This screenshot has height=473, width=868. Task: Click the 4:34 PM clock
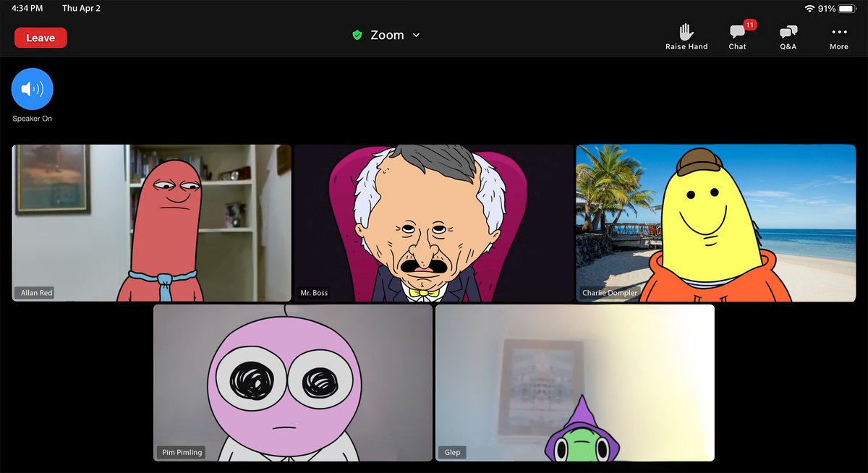point(27,9)
